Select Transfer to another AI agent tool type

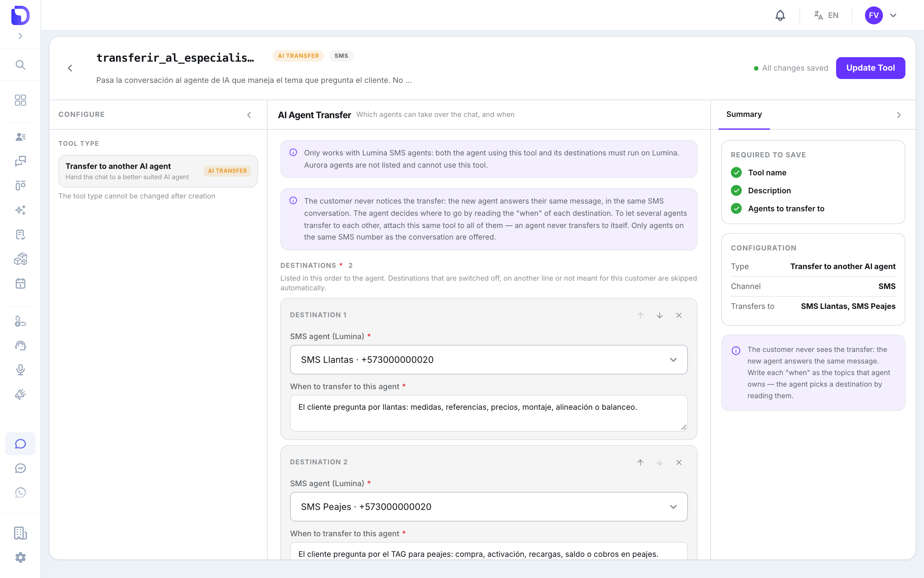point(158,171)
